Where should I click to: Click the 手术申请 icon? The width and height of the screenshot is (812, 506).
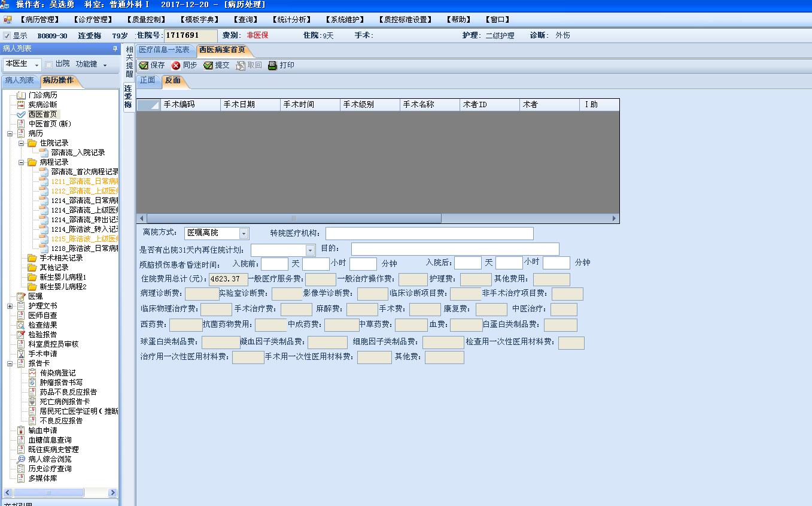pyautogui.click(x=22, y=354)
